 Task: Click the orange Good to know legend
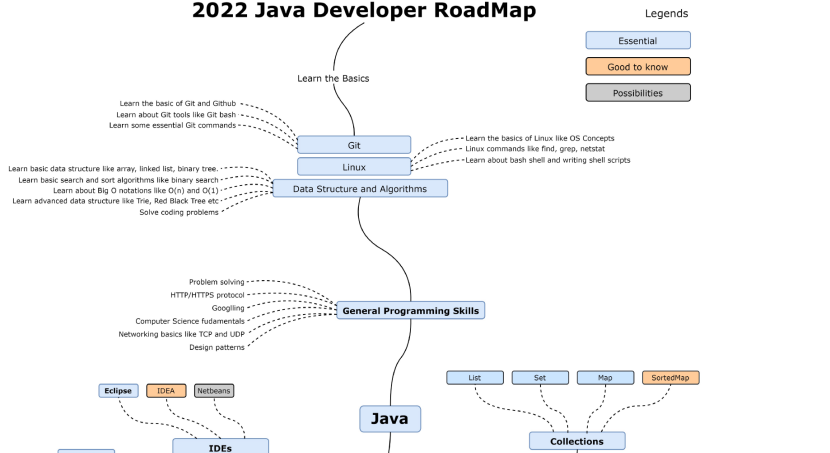tap(637, 67)
